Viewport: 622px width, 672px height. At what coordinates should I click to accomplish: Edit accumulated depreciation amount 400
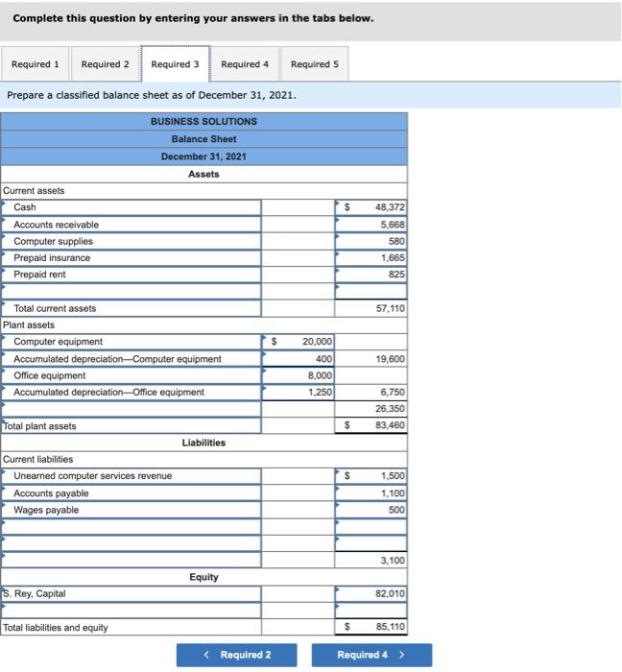point(299,359)
